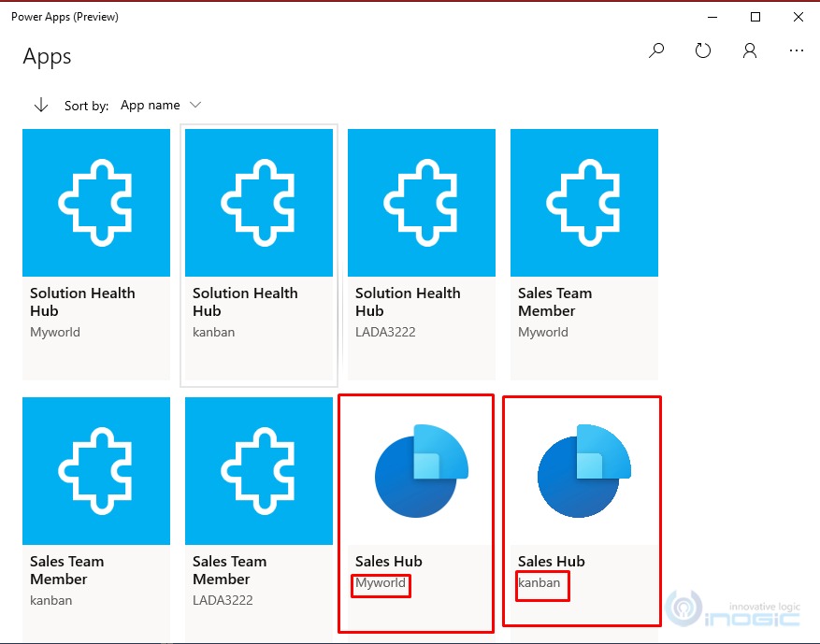Refresh the apps list
Image resolution: width=820 pixels, height=644 pixels.
click(703, 50)
